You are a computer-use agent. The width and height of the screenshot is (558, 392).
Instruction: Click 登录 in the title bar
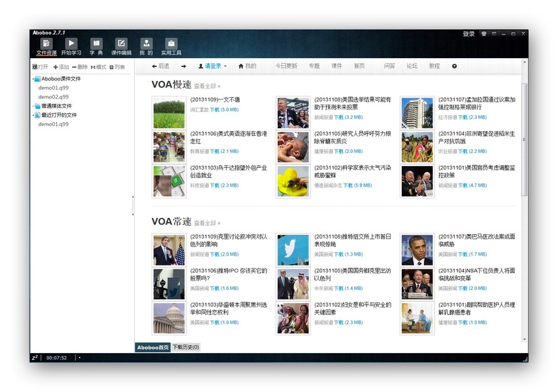click(469, 34)
